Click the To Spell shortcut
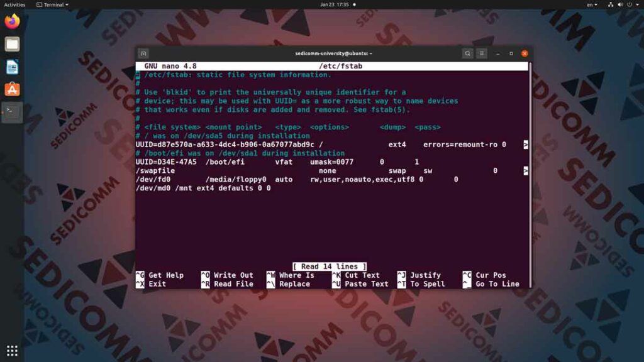This screenshot has height=362, width=644. 421,284
